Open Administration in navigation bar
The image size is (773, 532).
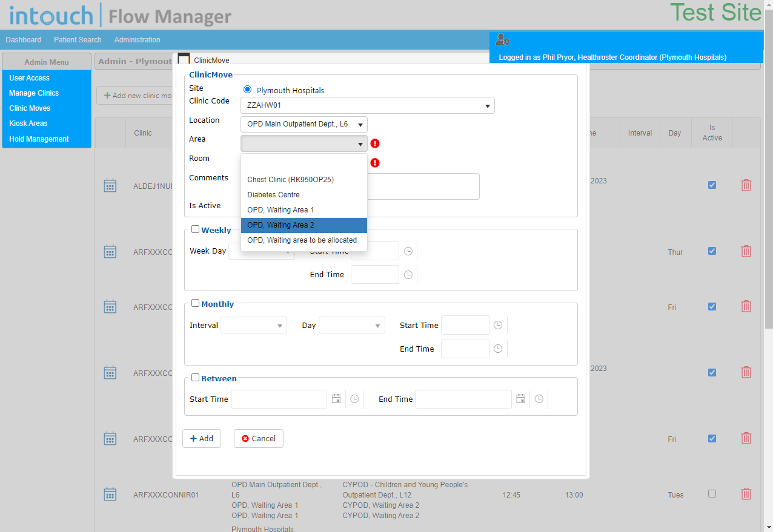click(138, 40)
